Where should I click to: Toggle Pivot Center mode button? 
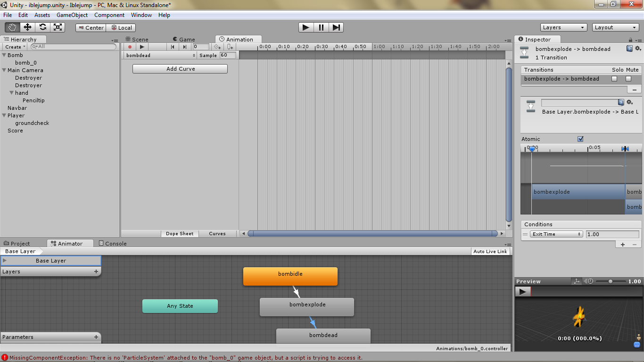tap(91, 28)
